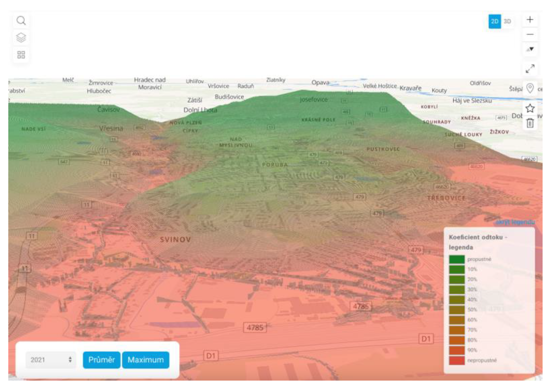Image resolution: width=552 pixels, height=392 pixels.
Task: Zoom out with the minus icon
Action: pyautogui.click(x=530, y=34)
